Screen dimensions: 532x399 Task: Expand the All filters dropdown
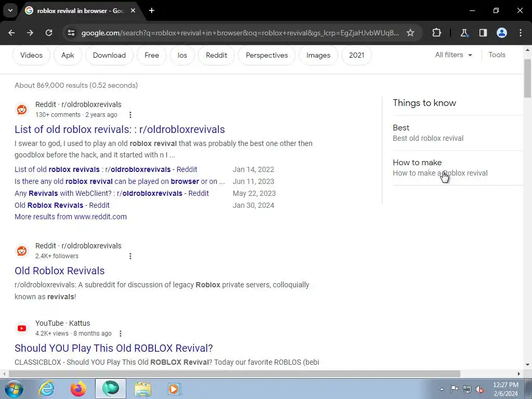(454, 55)
